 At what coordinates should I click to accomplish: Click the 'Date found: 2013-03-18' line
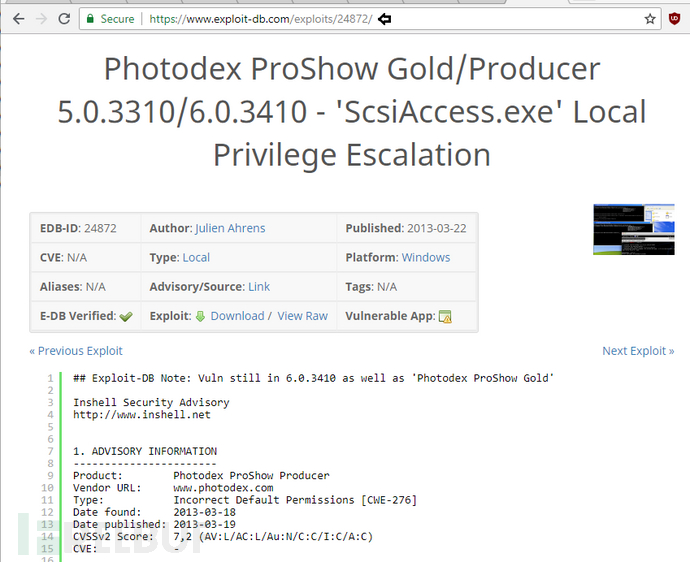pos(154,512)
